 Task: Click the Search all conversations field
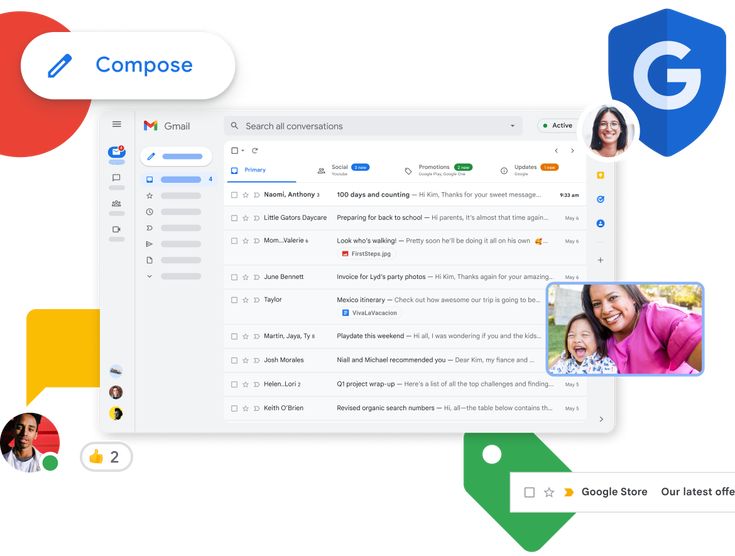pyautogui.click(x=373, y=126)
